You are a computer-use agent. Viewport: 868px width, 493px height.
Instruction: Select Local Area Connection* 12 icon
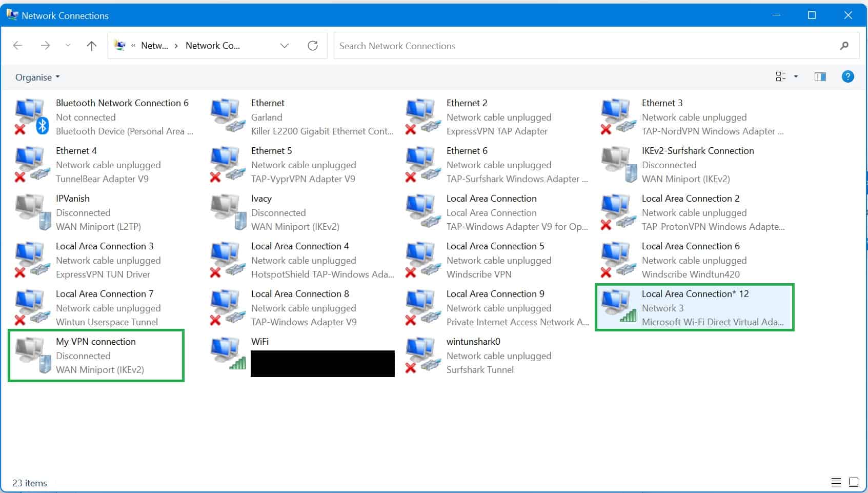[619, 307]
